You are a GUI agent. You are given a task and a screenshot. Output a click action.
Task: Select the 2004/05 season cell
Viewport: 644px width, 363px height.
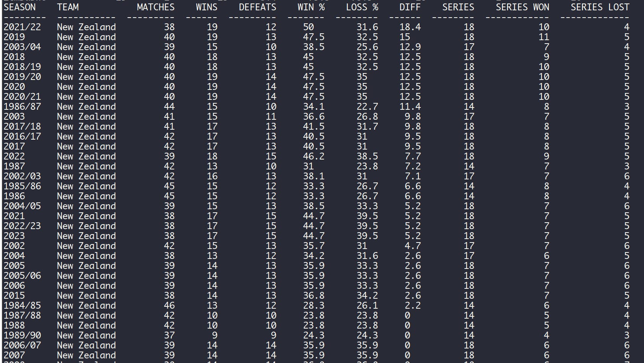tap(22, 206)
